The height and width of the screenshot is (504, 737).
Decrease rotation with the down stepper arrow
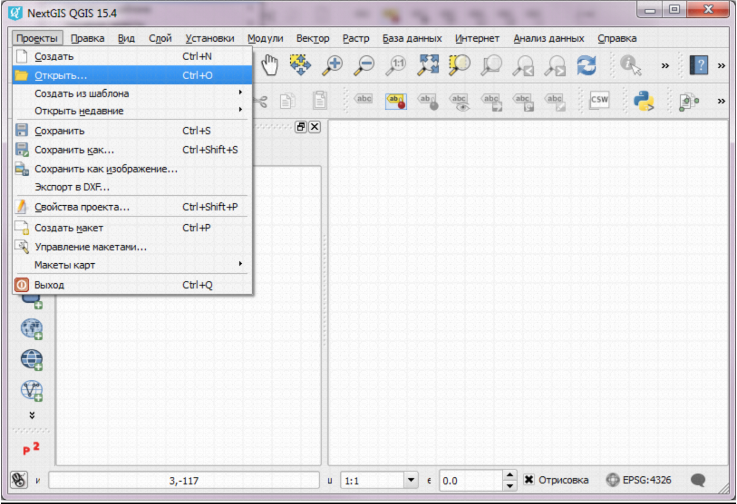tap(510, 486)
